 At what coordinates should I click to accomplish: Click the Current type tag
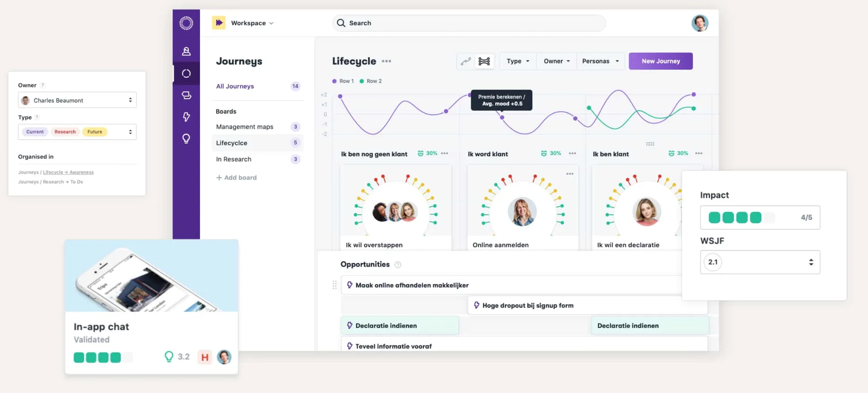(x=35, y=132)
